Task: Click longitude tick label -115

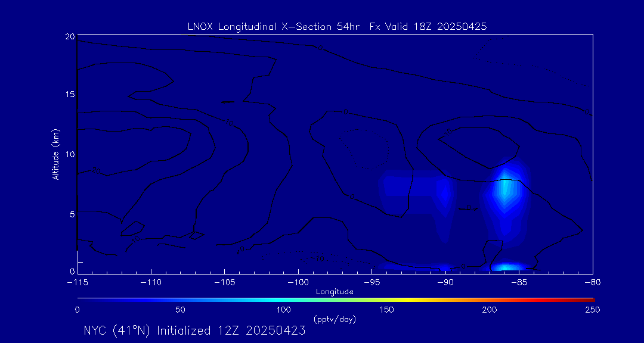Action: pyautogui.click(x=78, y=283)
